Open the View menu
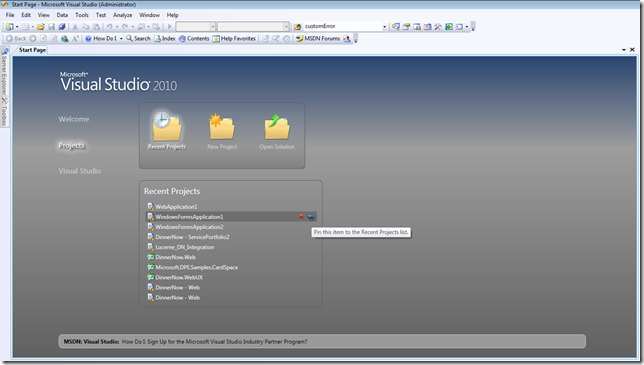The height and width of the screenshot is (365, 644). click(44, 15)
